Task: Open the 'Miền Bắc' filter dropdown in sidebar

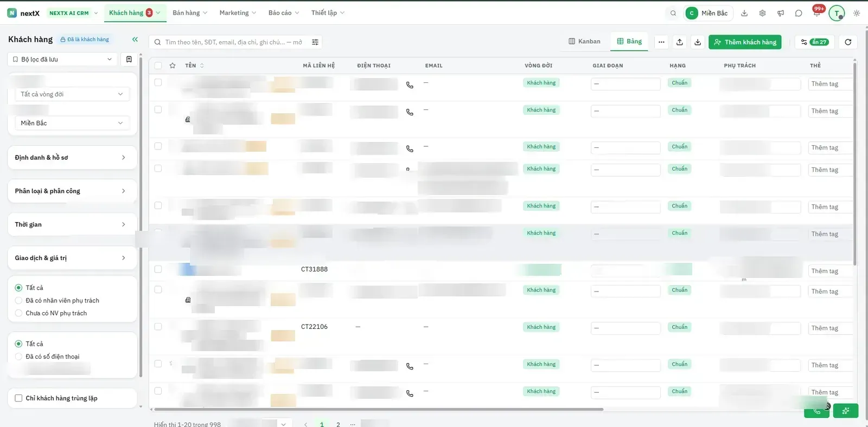Action: click(72, 123)
